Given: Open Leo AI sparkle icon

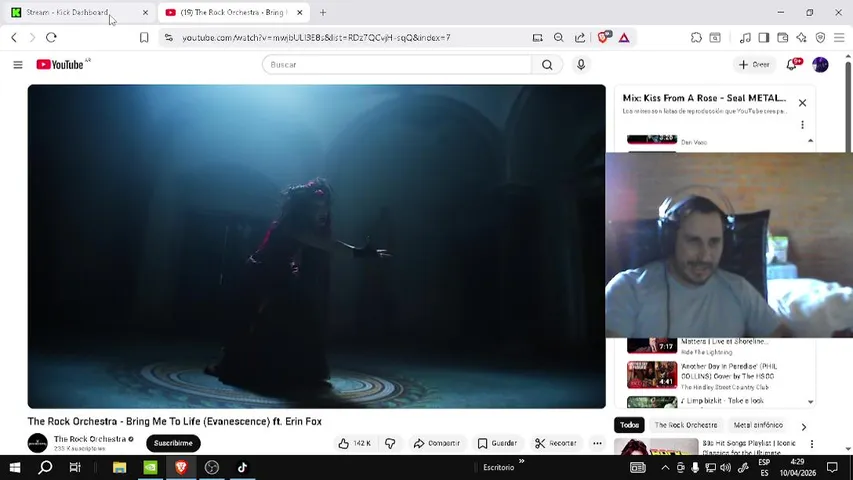Looking at the screenshot, I should (x=801, y=38).
